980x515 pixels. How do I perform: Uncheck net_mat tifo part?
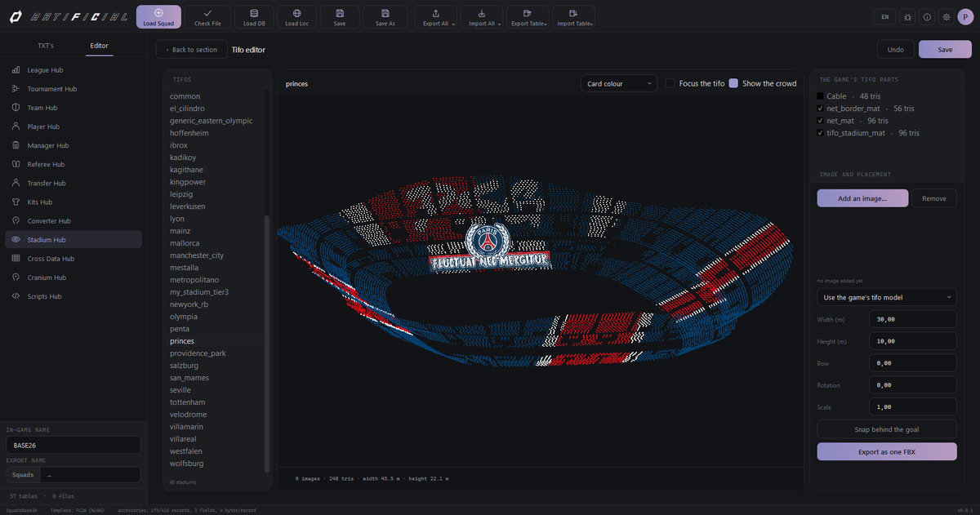coord(820,121)
